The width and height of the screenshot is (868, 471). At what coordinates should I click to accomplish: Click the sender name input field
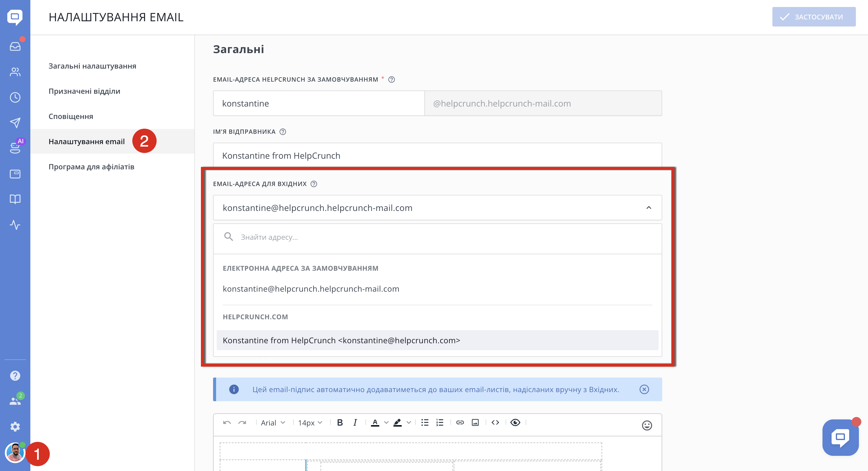click(437, 155)
